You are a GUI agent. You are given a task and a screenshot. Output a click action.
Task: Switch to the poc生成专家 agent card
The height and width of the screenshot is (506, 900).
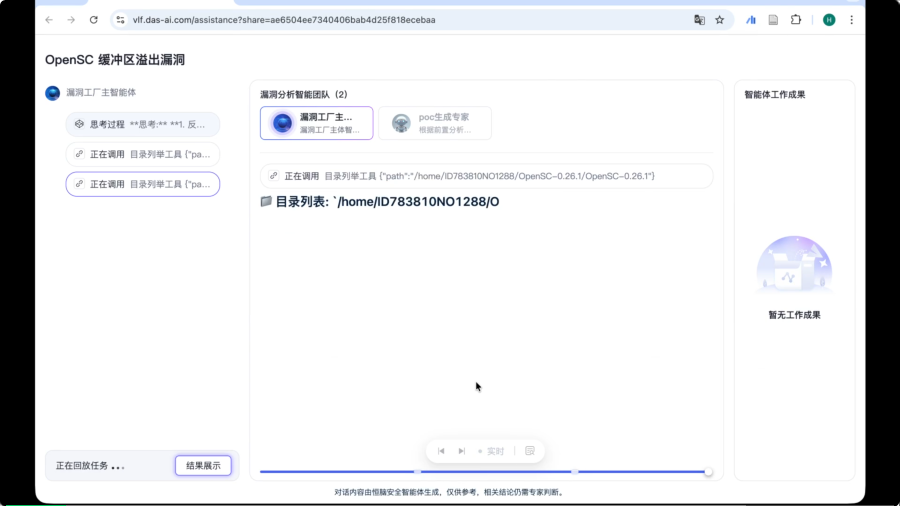(x=435, y=123)
